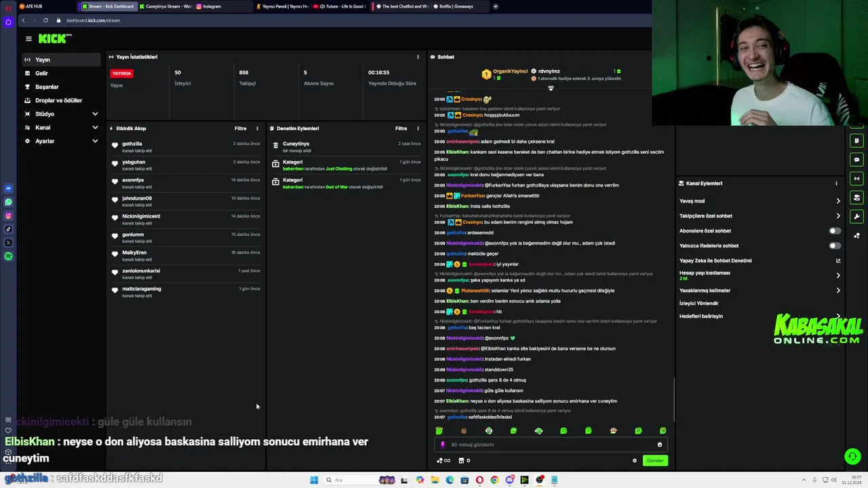Click the shop icon showing 0
This screenshot has height=488, width=868.
click(465, 460)
